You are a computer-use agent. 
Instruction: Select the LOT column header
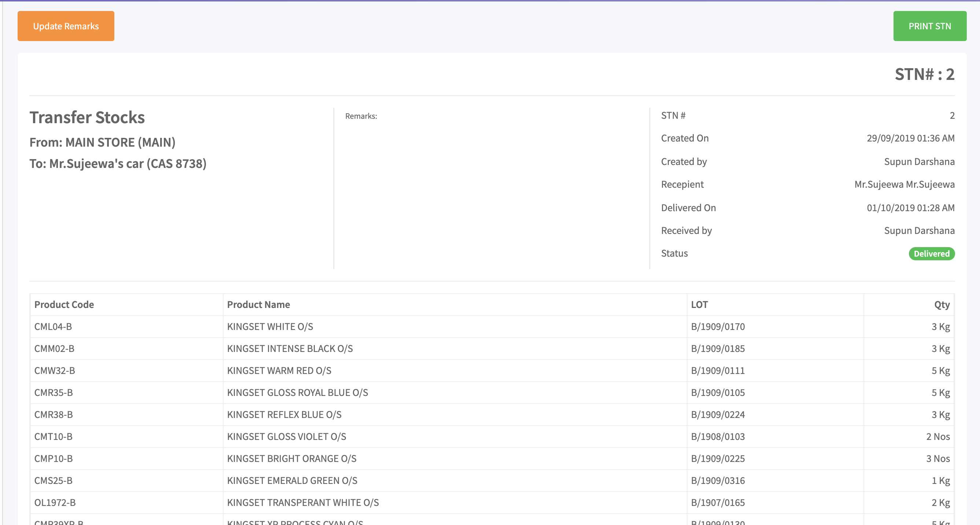coord(699,305)
